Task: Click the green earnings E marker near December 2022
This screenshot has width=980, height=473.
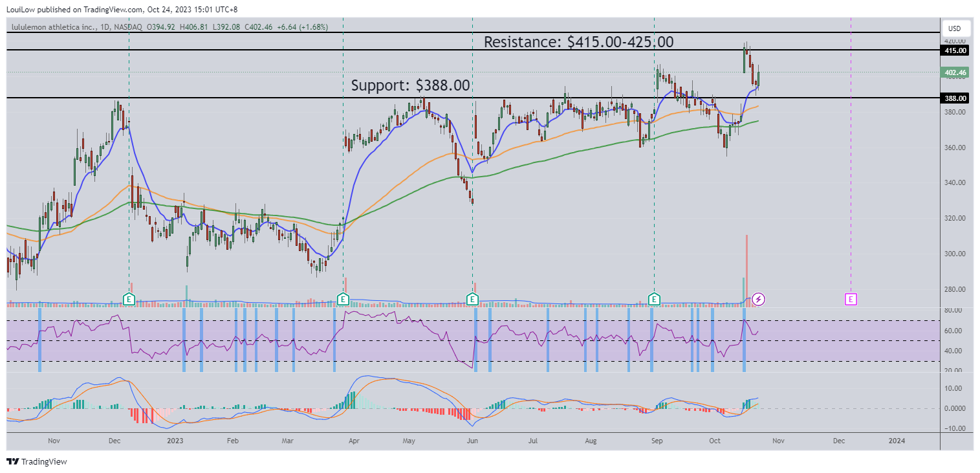Action: 129,299
